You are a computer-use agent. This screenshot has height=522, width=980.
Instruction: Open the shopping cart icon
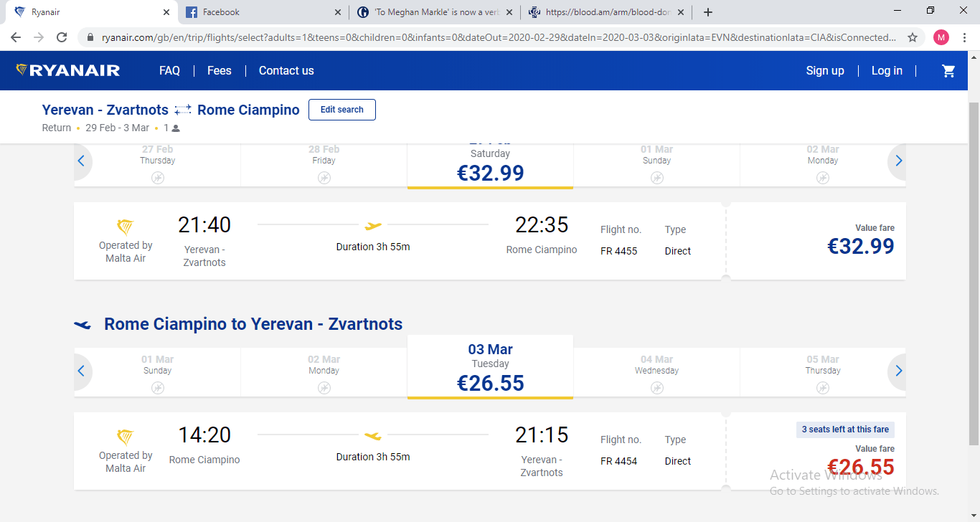tap(948, 70)
